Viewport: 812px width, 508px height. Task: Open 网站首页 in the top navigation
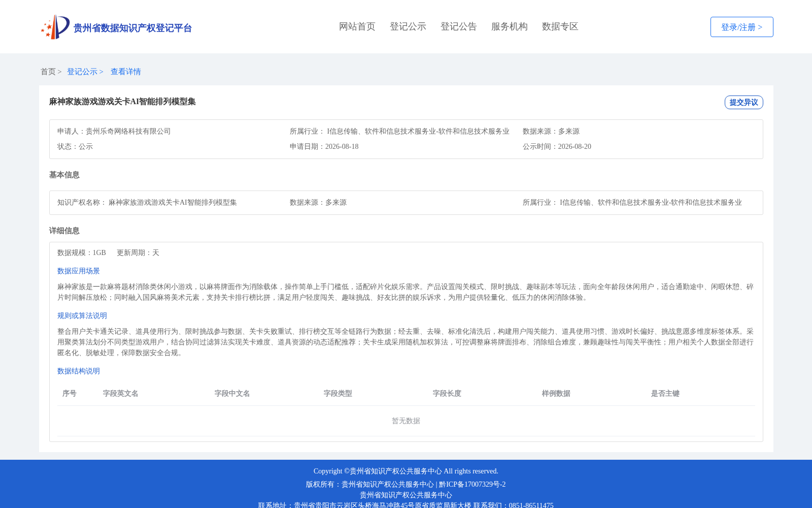pos(357,26)
